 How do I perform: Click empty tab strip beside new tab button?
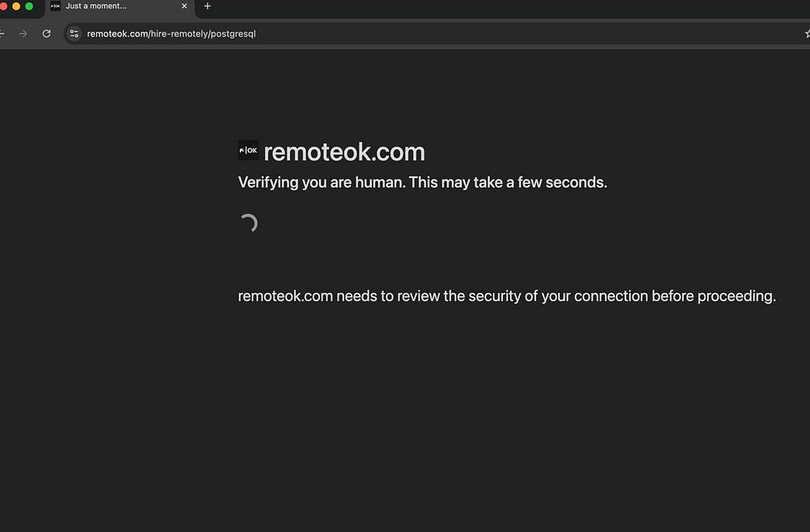[x=486, y=6]
